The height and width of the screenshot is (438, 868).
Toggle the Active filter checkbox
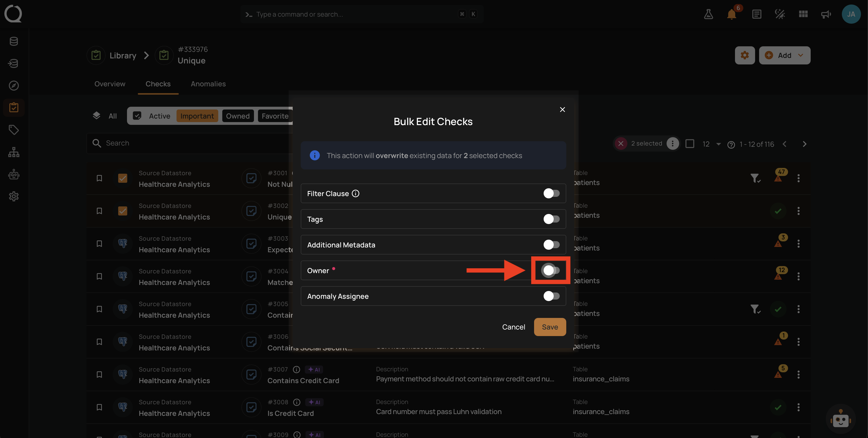pos(137,116)
